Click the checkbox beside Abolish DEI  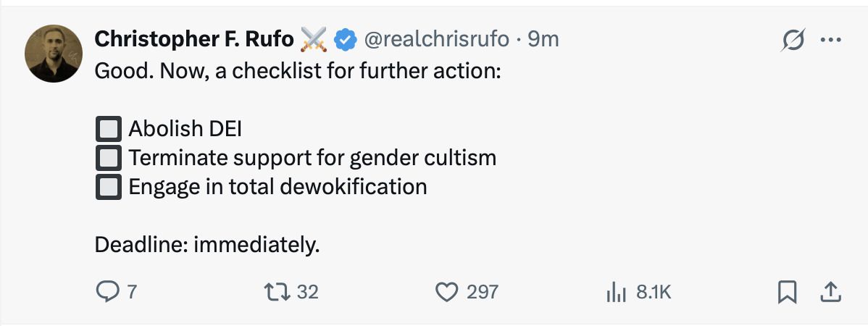click(x=108, y=130)
